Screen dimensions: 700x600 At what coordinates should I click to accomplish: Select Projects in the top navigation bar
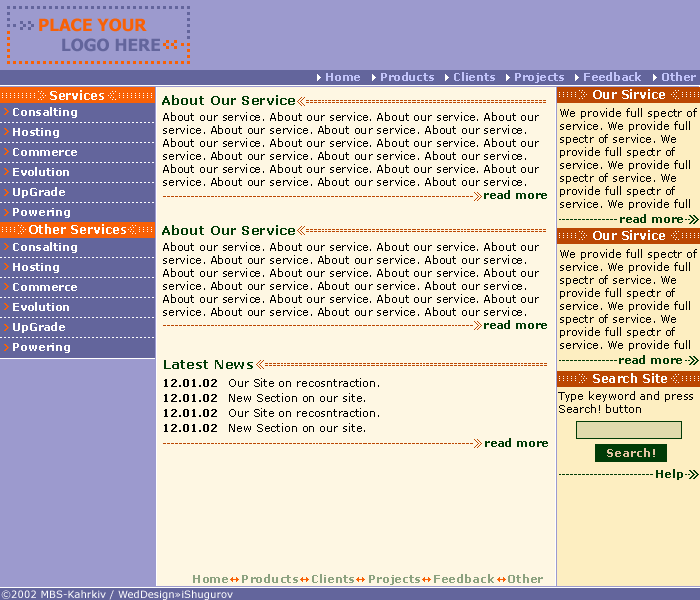539,77
